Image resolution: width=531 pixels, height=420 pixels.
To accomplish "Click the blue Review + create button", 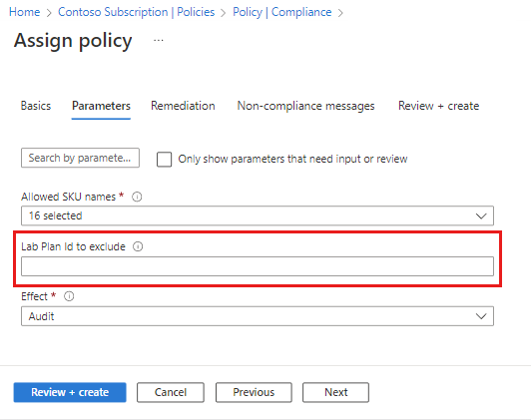I will 70,392.
